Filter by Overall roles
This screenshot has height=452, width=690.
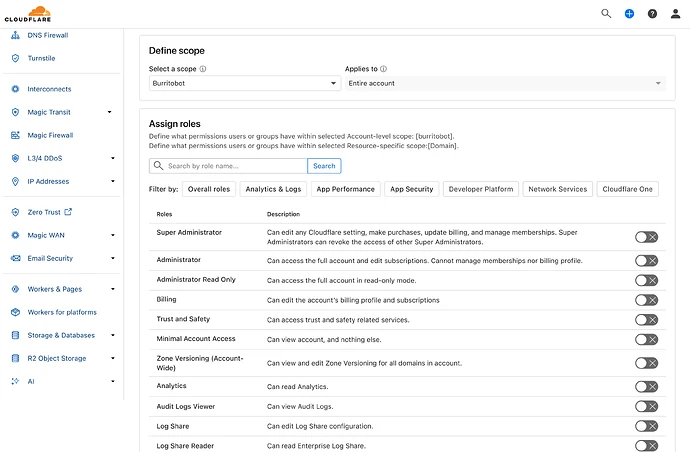click(209, 189)
